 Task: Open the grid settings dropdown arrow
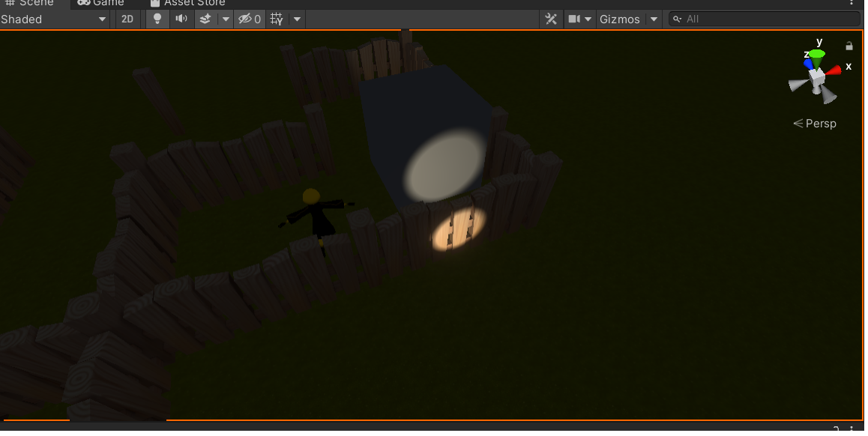(x=297, y=19)
